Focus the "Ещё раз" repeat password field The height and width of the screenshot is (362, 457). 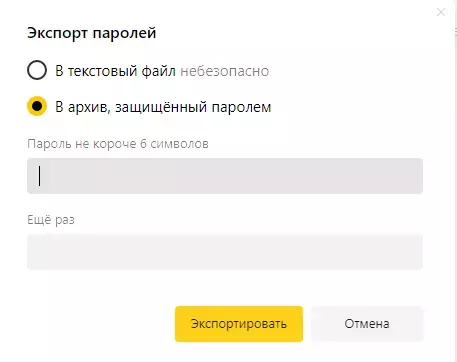225,252
